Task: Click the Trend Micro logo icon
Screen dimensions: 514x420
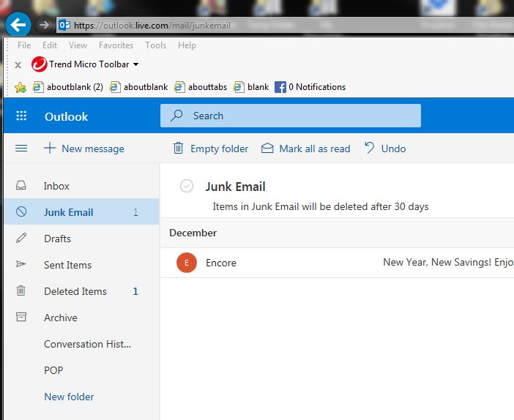Action: tap(40, 64)
